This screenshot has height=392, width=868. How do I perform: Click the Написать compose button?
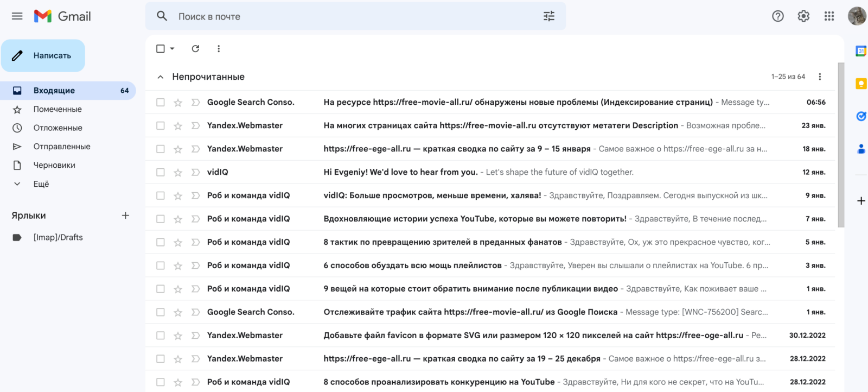(43, 55)
